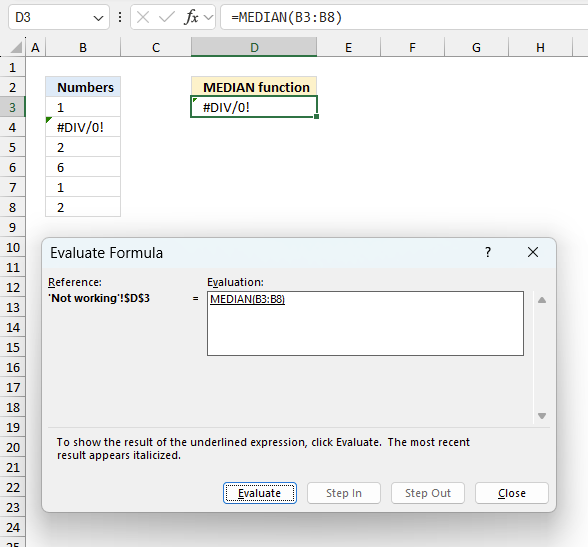Open the Name Box dropdown arrow

coord(98,18)
